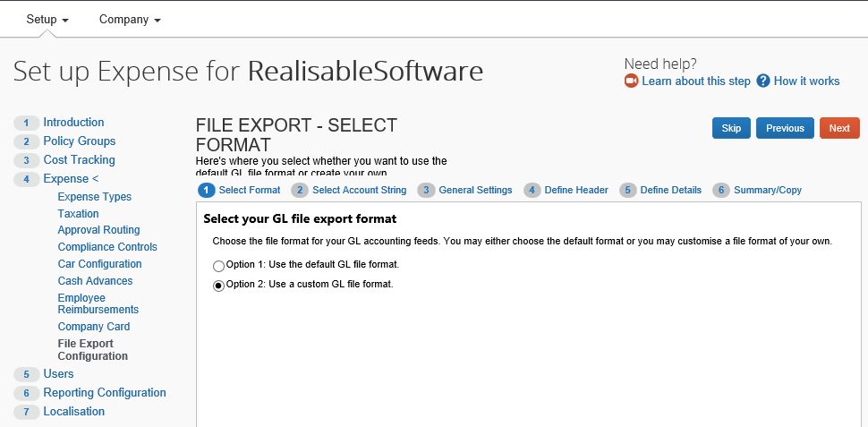Viewport: 868px width, 427px height.
Task: Go back with the Previous button
Action: point(785,128)
